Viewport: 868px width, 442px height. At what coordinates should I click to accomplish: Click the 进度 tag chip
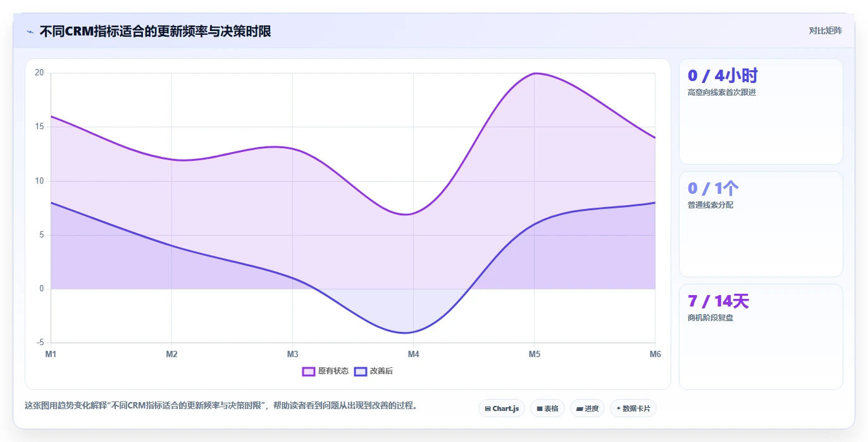pyautogui.click(x=588, y=408)
